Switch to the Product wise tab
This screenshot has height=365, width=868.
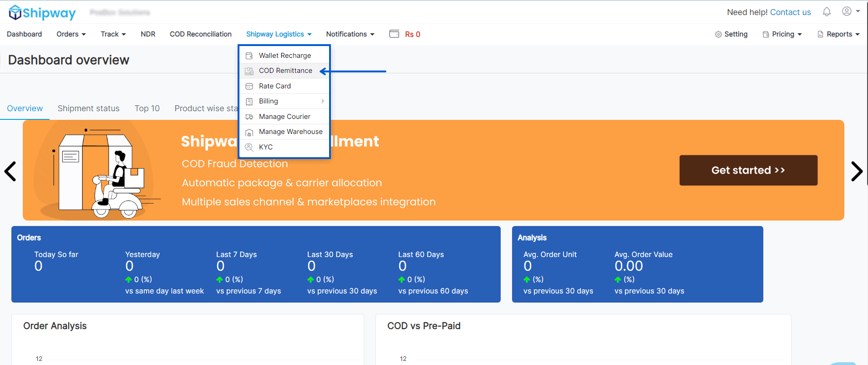[x=206, y=108]
